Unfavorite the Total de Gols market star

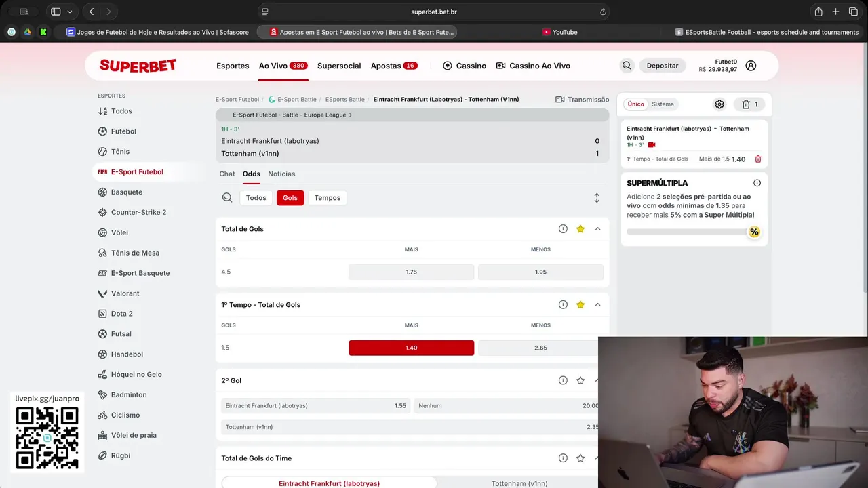tap(580, 229)
